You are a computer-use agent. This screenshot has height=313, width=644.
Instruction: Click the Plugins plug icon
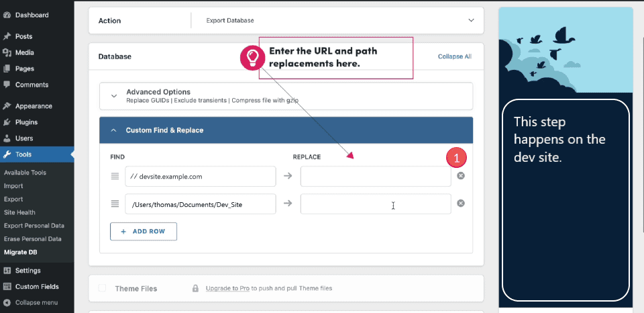[x=7, y=122]
